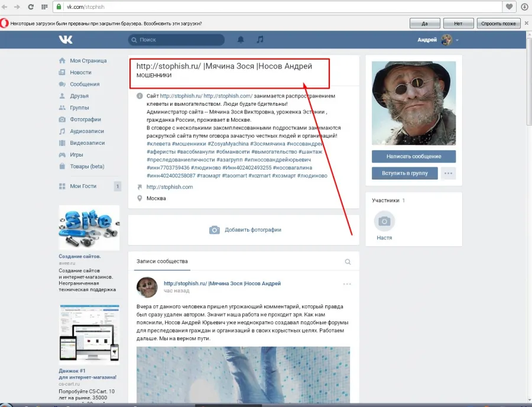Click the #людиново hashtag at the end
Screen dimensions: 532x407
312,175
